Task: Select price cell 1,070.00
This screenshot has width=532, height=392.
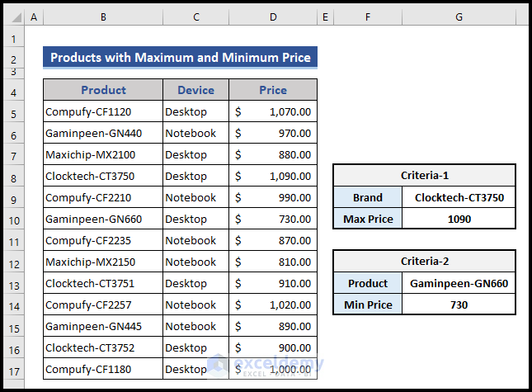Action: coord(273,111)
